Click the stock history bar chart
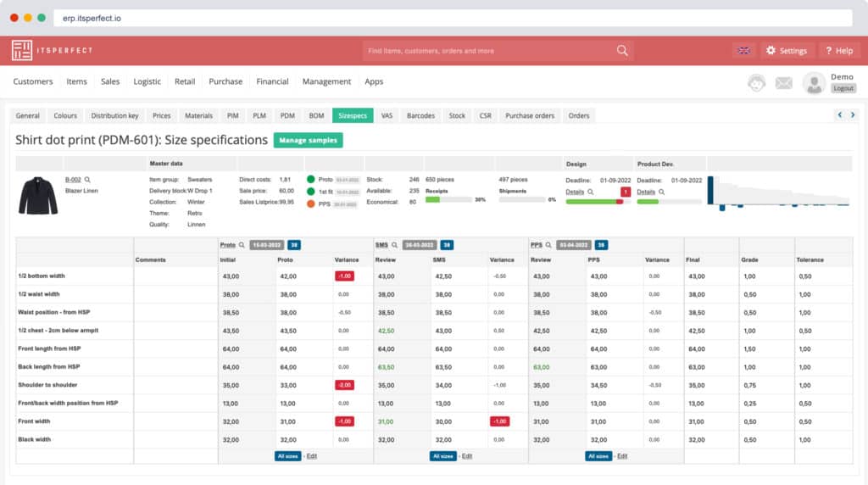 pos(779,193)
